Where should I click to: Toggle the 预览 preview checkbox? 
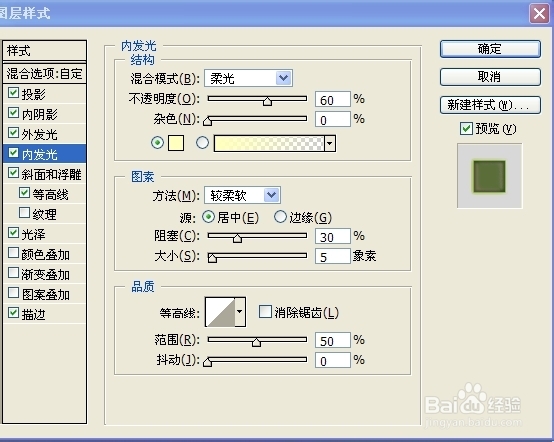[466, 129]
